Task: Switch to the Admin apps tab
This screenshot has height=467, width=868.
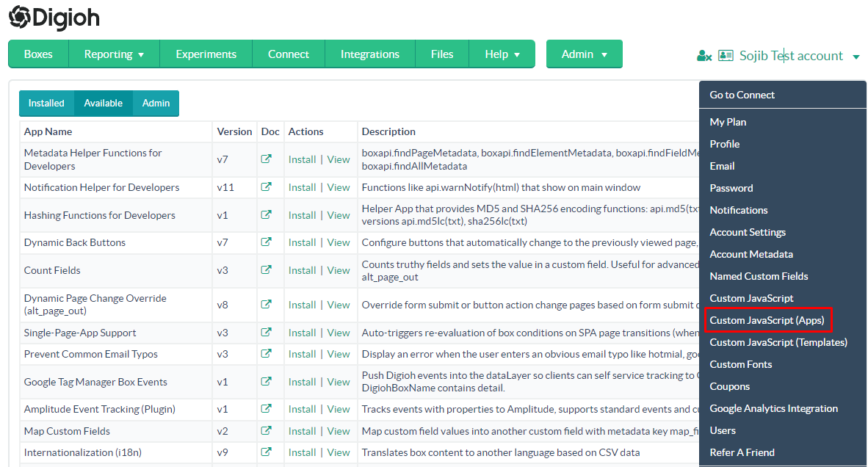Action: [x=156, y=104]
